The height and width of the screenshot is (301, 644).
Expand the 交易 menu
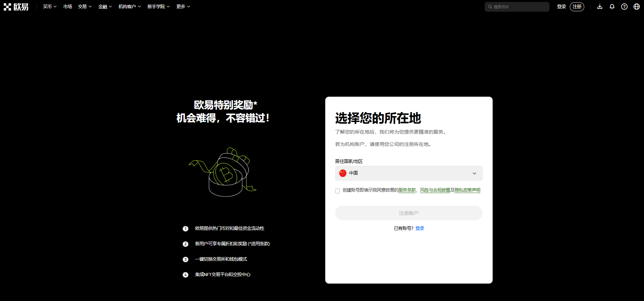85,7
